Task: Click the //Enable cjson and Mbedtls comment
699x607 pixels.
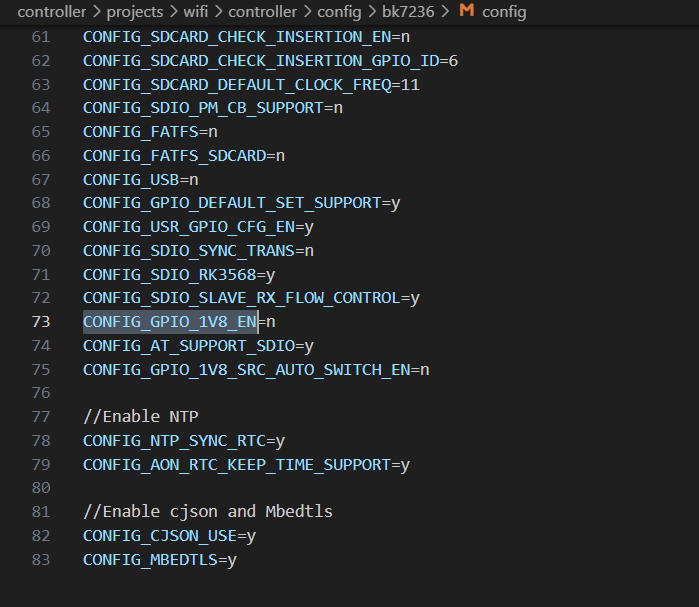Action: coord(207,511)
